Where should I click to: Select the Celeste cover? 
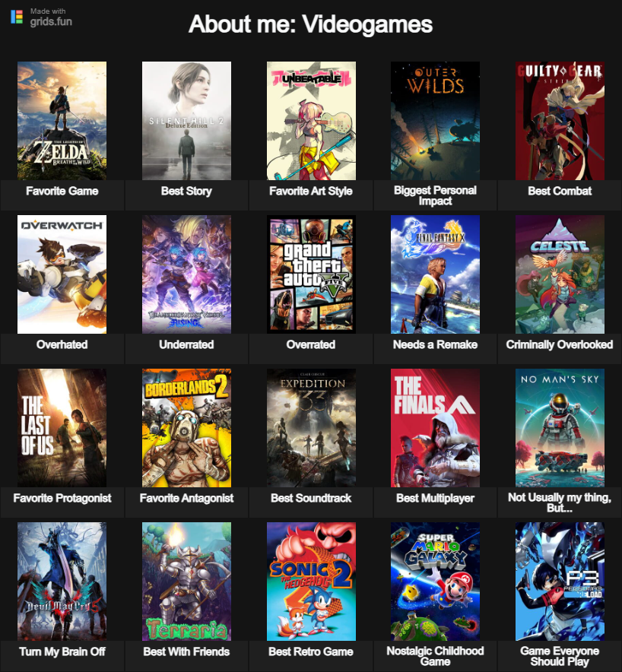(x=560, y=274)
